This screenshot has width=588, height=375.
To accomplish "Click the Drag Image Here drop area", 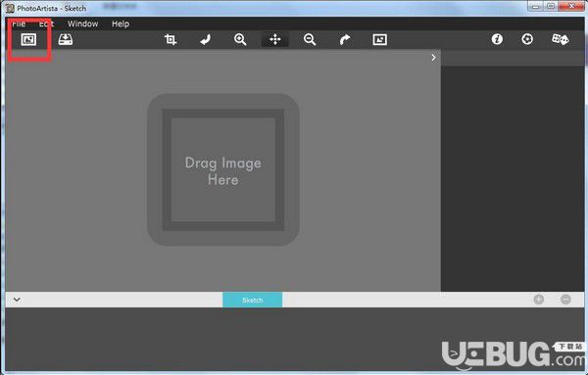I will click(223, 169).
